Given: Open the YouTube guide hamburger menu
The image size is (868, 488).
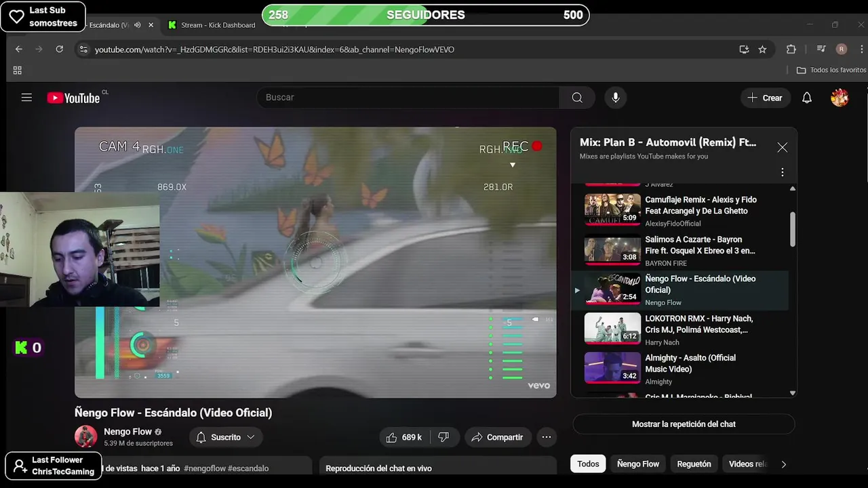Looking at the screenshot, I should 26,98.
